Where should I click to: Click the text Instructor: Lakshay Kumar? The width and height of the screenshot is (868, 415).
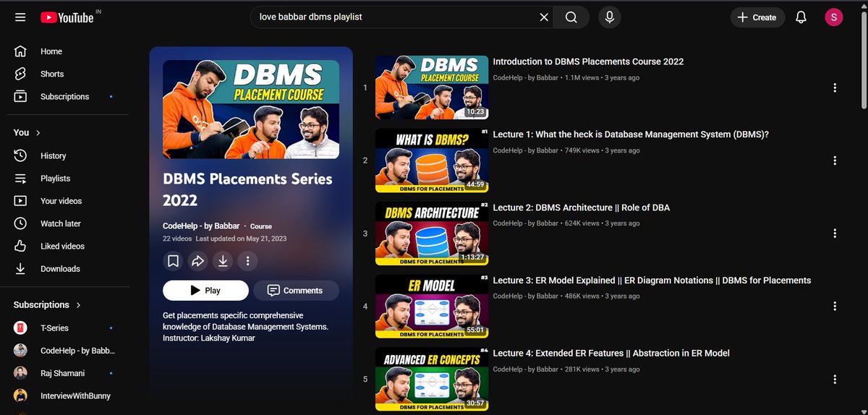209,338
